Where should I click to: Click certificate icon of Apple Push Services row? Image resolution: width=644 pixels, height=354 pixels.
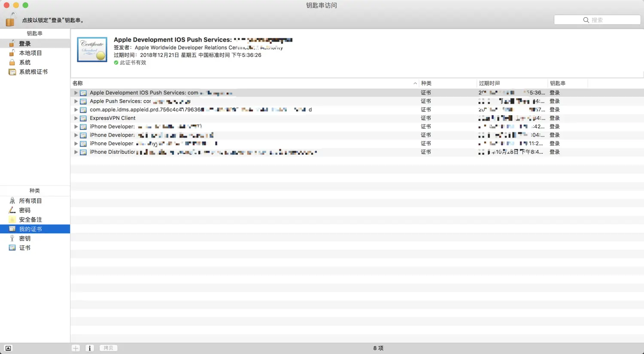tap(83, 101)
